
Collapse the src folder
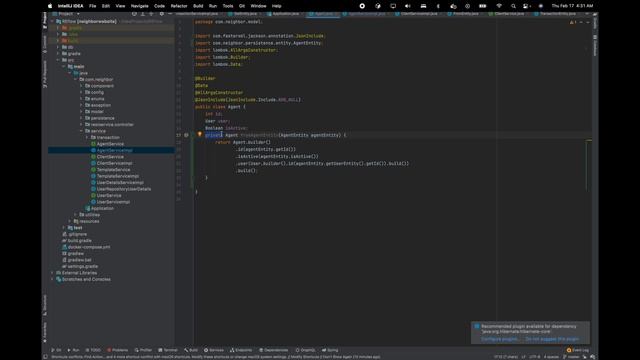58,60
